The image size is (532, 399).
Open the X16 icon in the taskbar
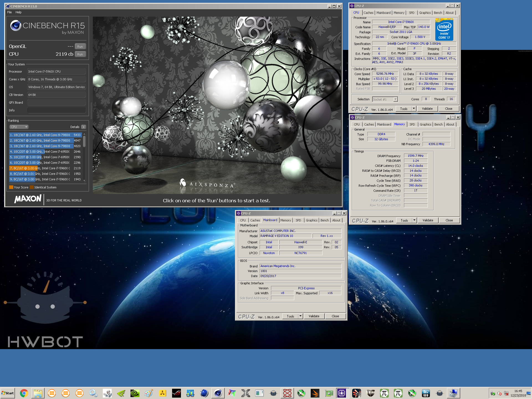[x=245, y=393]
